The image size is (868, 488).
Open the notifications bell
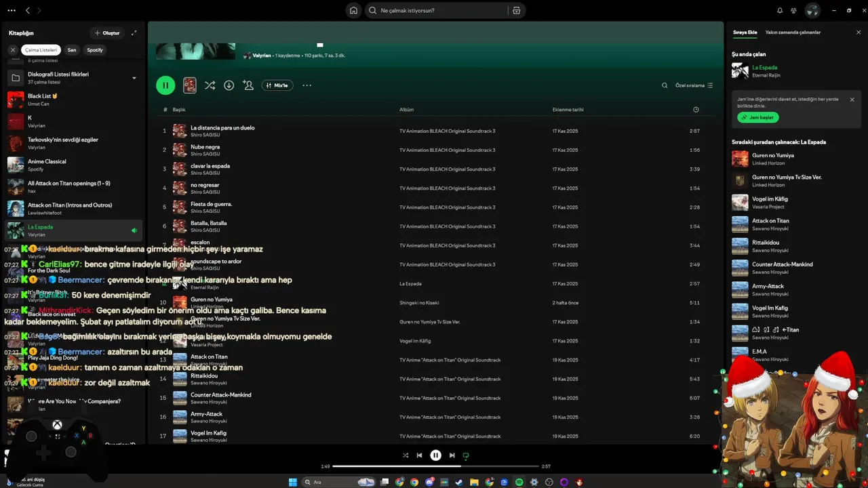[x=779, y=10]
